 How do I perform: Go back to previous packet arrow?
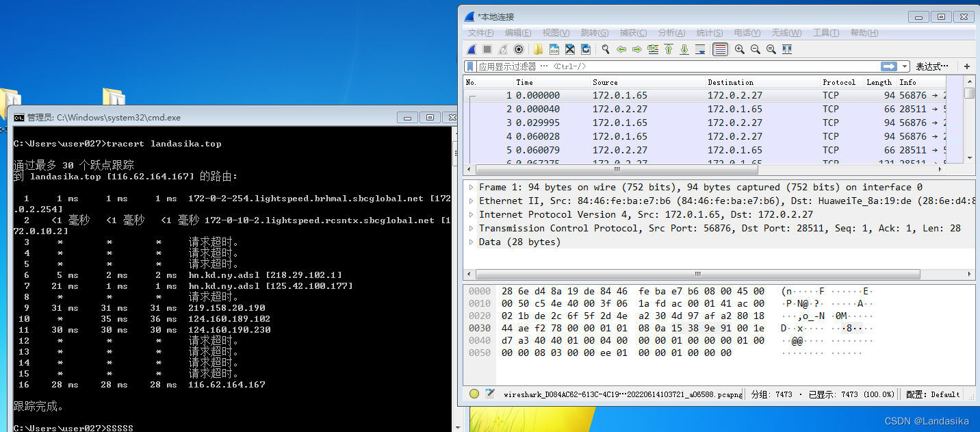621,49
